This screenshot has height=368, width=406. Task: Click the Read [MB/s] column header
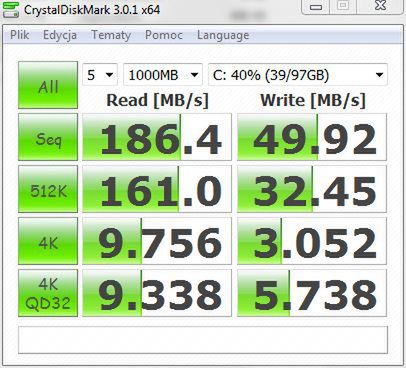coord(157,100)
